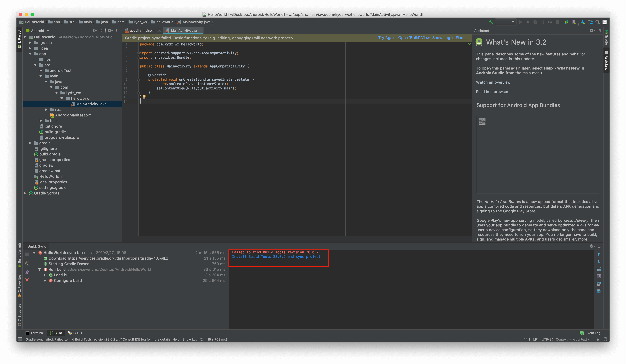Click the Debug bug icon in toolbar
The image size is (626, 364).
point(535,22)
